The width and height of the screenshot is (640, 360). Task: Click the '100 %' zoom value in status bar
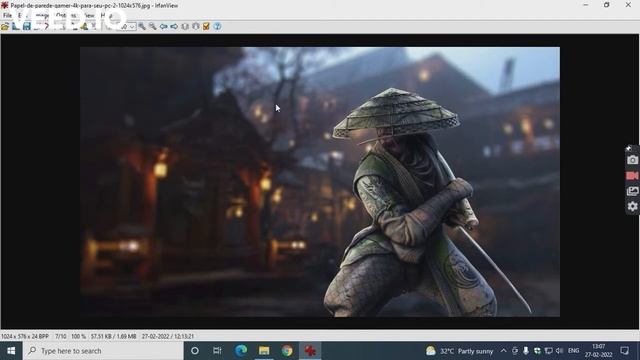(78, 337)
